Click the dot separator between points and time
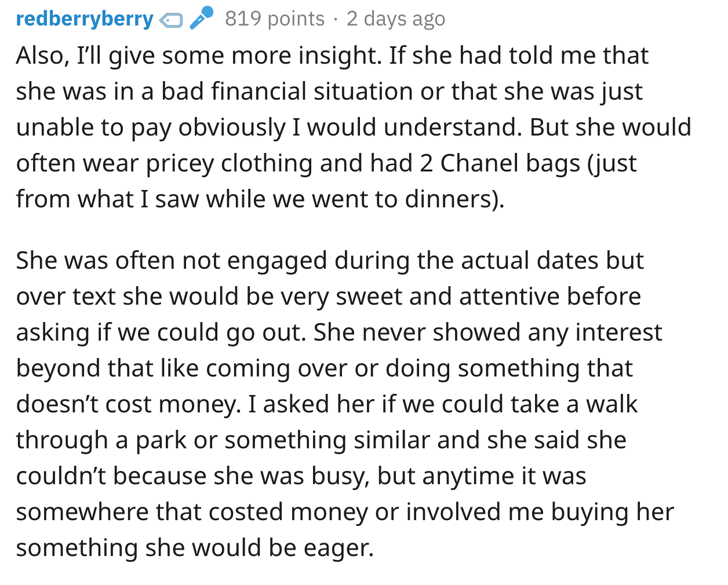 (x=336, y=20)
